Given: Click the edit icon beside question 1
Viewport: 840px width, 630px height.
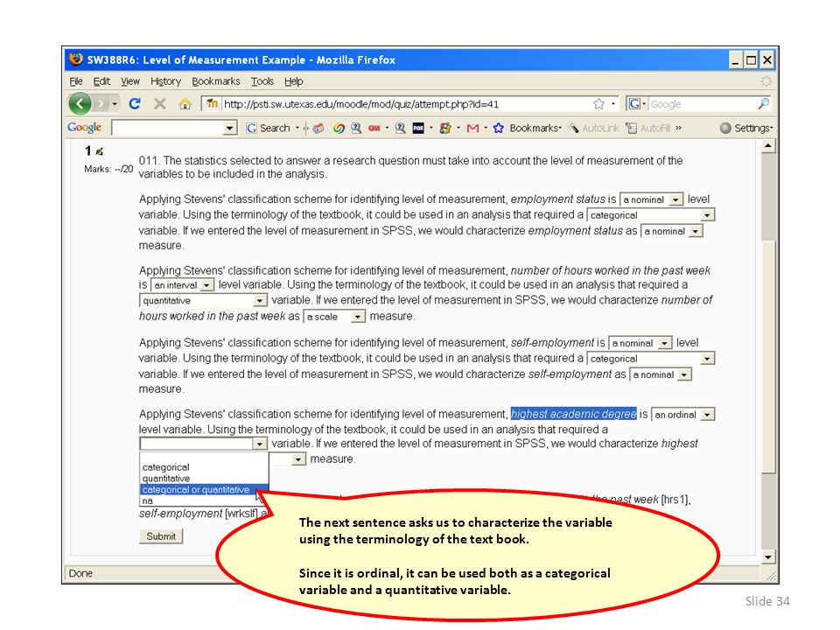Looking at the screenshot, I should (99, 152).
